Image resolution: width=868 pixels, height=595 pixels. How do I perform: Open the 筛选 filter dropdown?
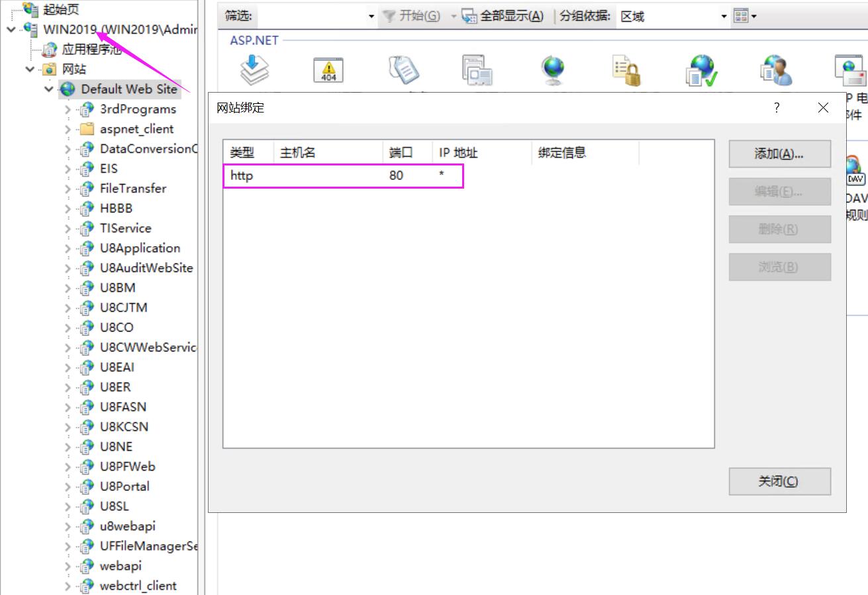(371, 17)
